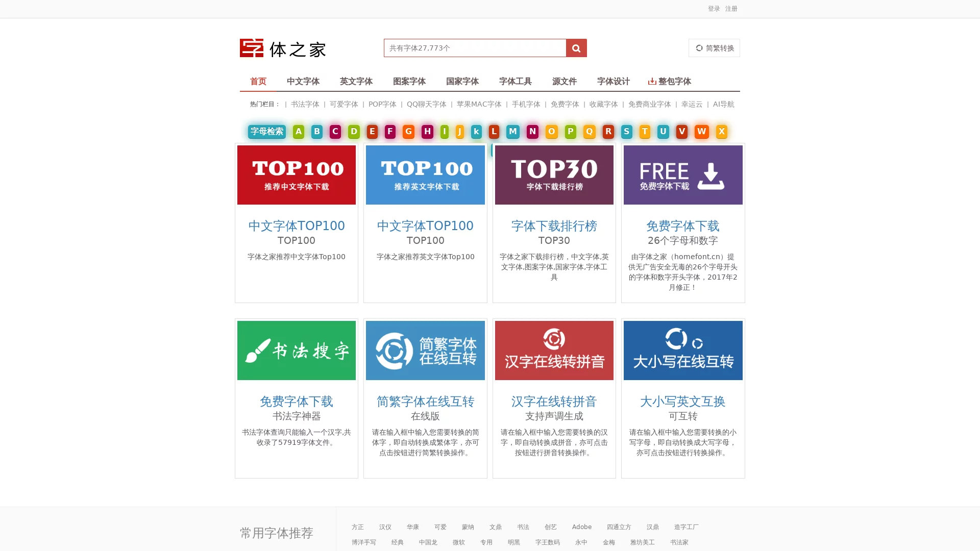
Task: Select letter Q in the alphabet index
Action: pyautogui.click(x=589, y=132)
